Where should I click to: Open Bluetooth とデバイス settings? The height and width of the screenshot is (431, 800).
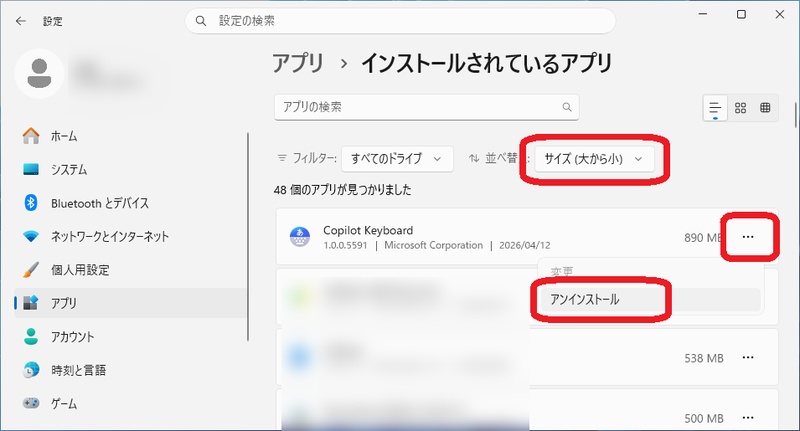coord(131,203)
